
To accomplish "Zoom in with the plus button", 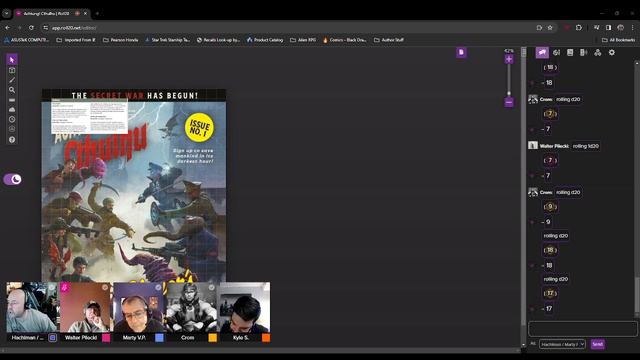I will (x=509, y=60).
